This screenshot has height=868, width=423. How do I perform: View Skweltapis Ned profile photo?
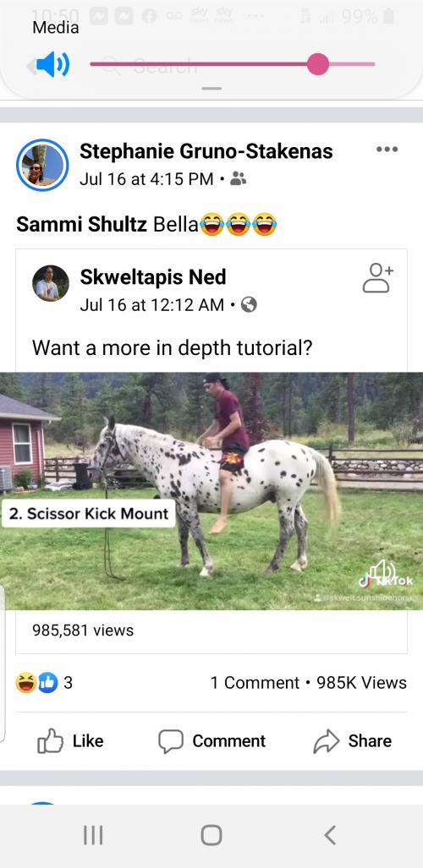51,283
